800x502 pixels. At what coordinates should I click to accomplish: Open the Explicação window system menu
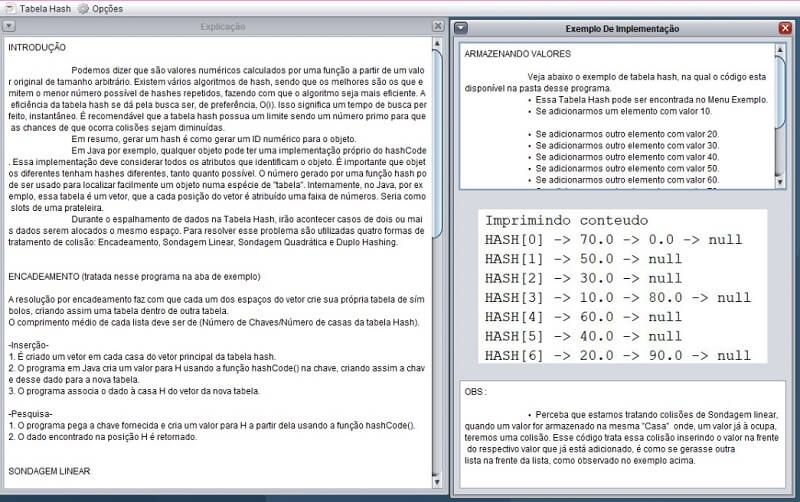pos(8,27)
